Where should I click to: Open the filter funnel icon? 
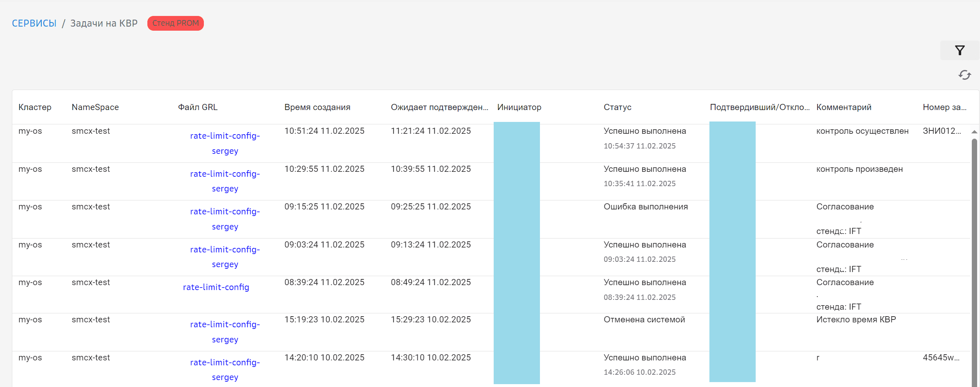960,50
